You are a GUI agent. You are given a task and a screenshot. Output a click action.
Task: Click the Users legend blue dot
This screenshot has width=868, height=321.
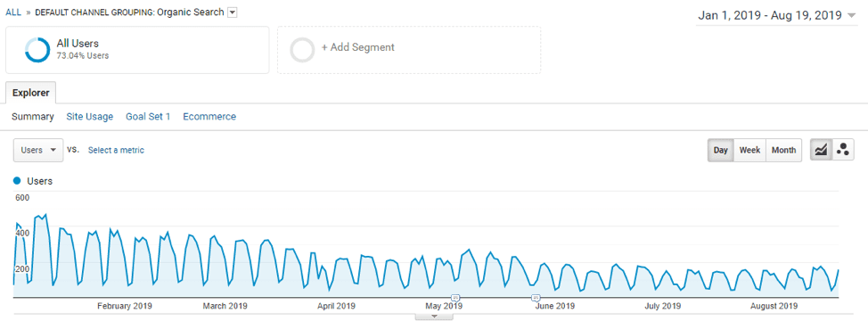tap(17, 181)
